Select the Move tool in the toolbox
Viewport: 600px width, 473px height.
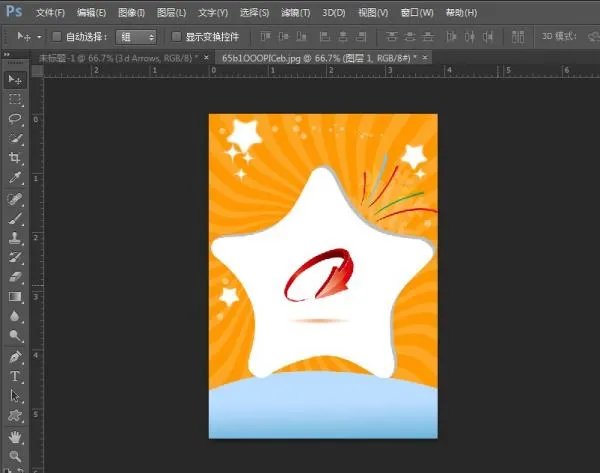tap(15, 80)
